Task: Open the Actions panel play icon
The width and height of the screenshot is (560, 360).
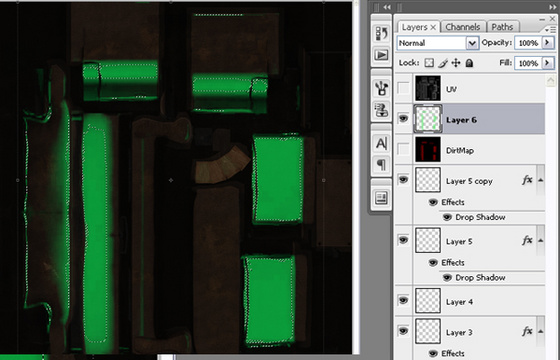Action: (x=381, y=55)
